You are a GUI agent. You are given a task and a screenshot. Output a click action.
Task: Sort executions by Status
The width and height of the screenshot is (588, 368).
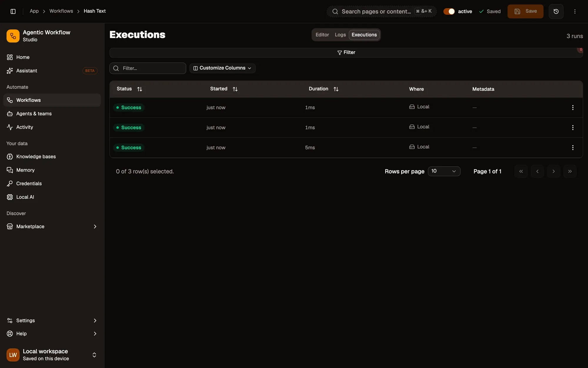(129, 89)
